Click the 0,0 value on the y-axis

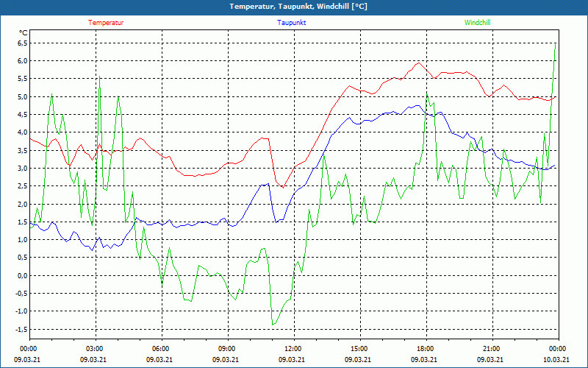coord(23,275)
